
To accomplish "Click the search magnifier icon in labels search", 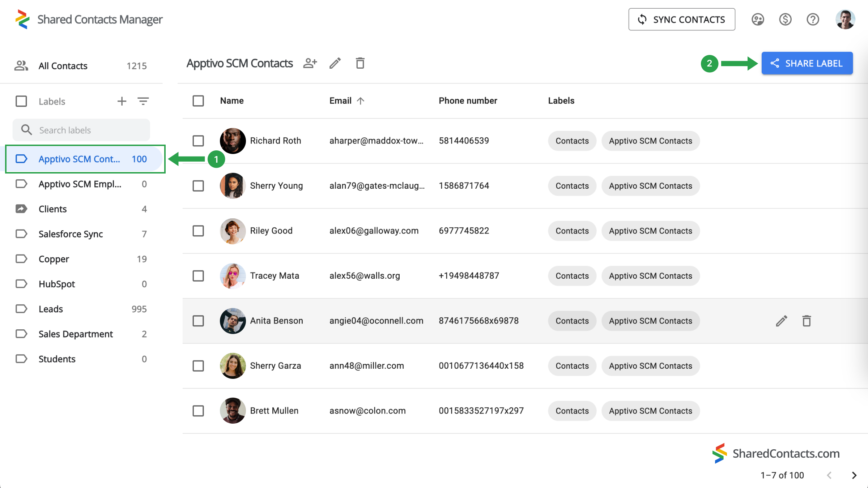I will coord(26,130).
